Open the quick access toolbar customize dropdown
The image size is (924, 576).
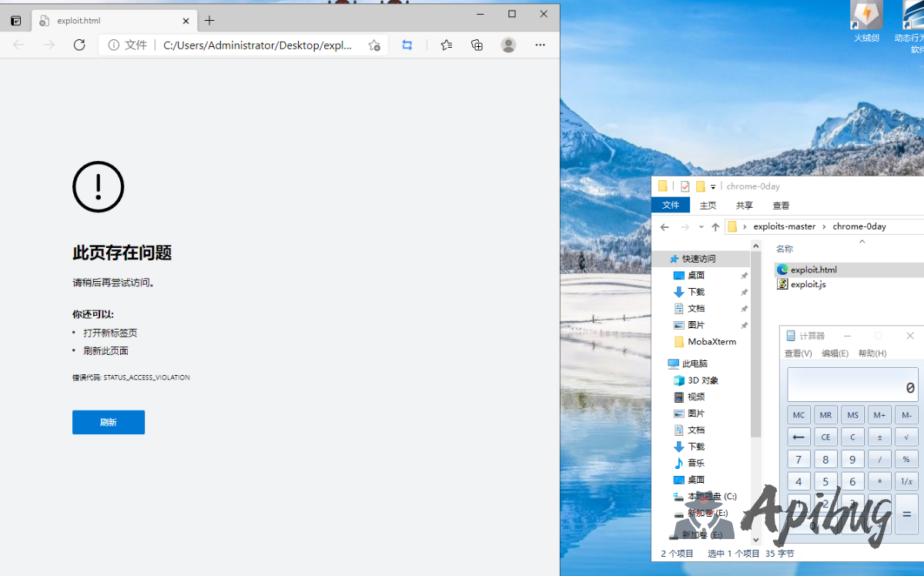point(713,187)
